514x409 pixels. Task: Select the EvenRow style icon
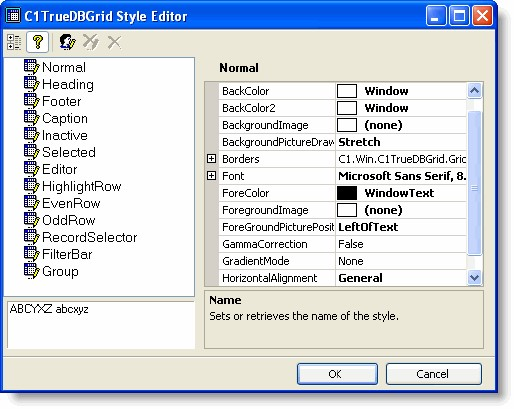pyautogui.click(x=31, y=203)
